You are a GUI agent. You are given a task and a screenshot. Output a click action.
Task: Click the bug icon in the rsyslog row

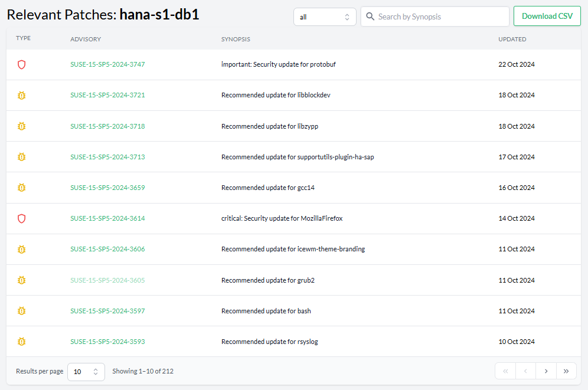(22, 342)
